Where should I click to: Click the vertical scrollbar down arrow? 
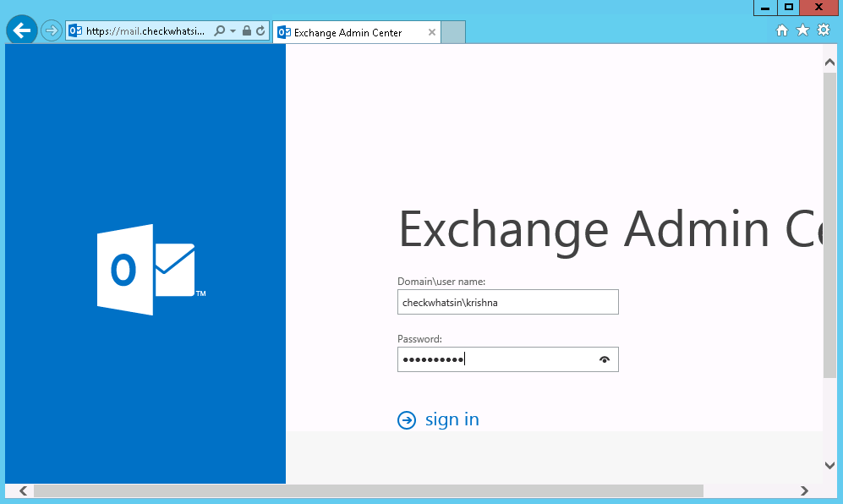pos(829,465)
